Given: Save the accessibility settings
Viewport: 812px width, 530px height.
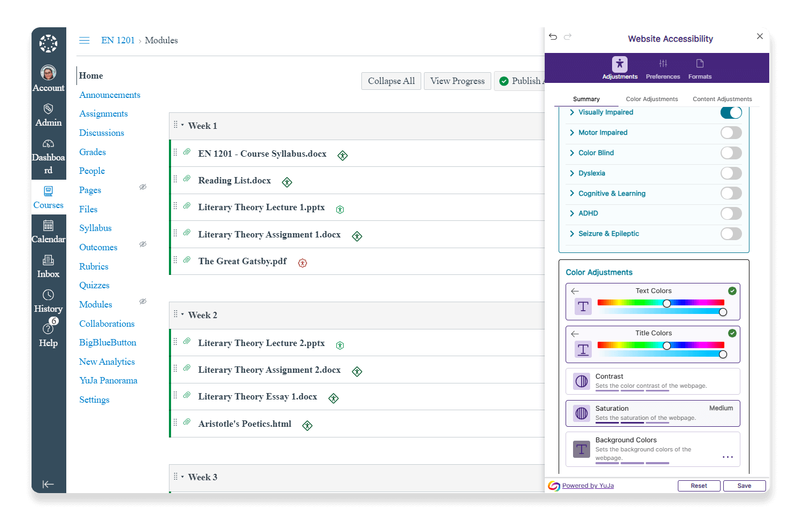Looking at the screenshot, I should 744,486.
